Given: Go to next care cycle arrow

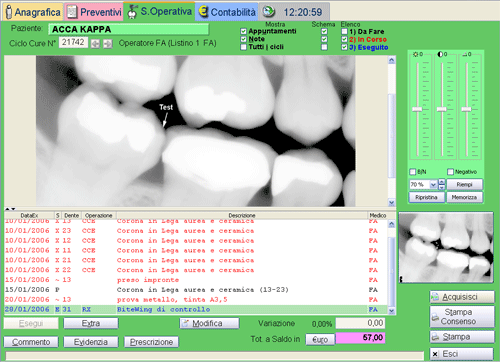Looking at the screenshot, I should [x=108, y=44].
